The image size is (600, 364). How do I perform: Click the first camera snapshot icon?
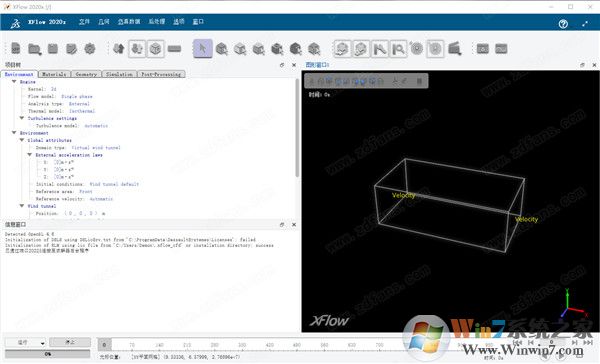tap(483, 49)
